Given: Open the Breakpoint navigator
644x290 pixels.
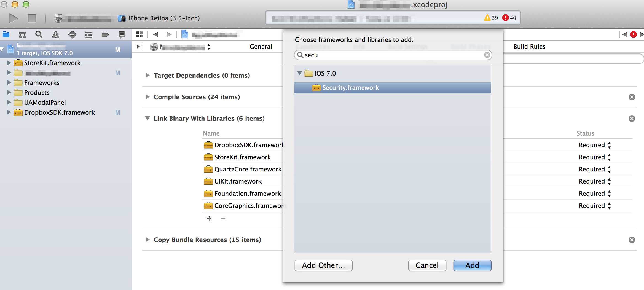Looking at the screenshot, I should (105, 34).
